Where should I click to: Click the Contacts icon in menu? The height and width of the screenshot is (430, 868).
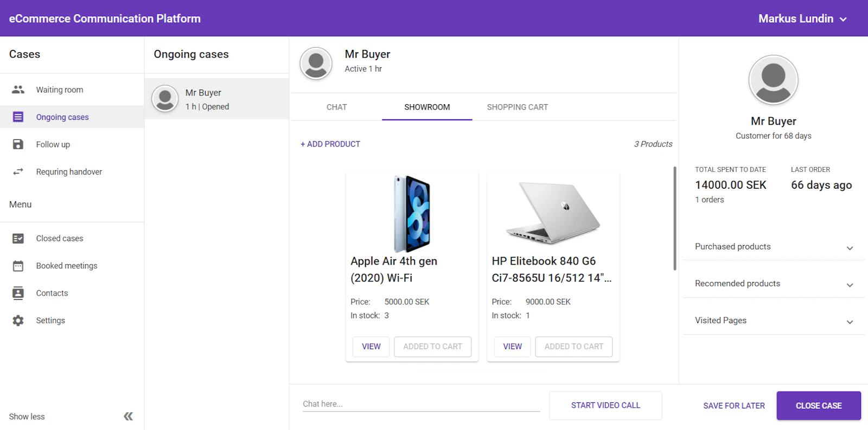coord(18,293)
